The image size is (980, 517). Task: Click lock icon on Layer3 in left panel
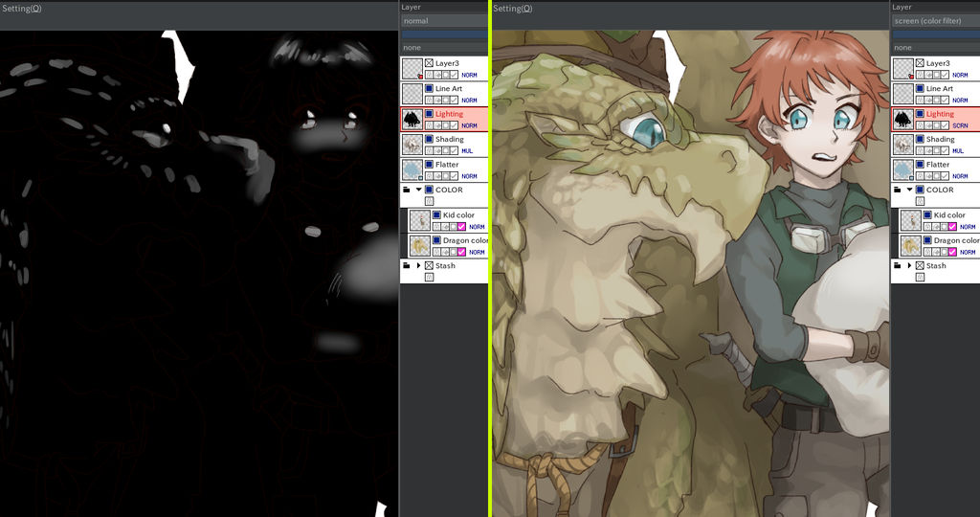pos(430,75)
